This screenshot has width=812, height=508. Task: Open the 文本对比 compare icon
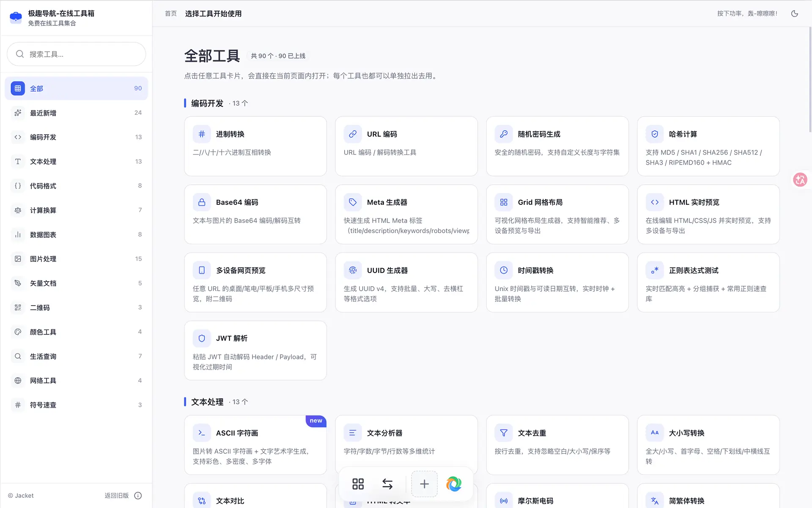pyautogui.click(x=202, y=501)
